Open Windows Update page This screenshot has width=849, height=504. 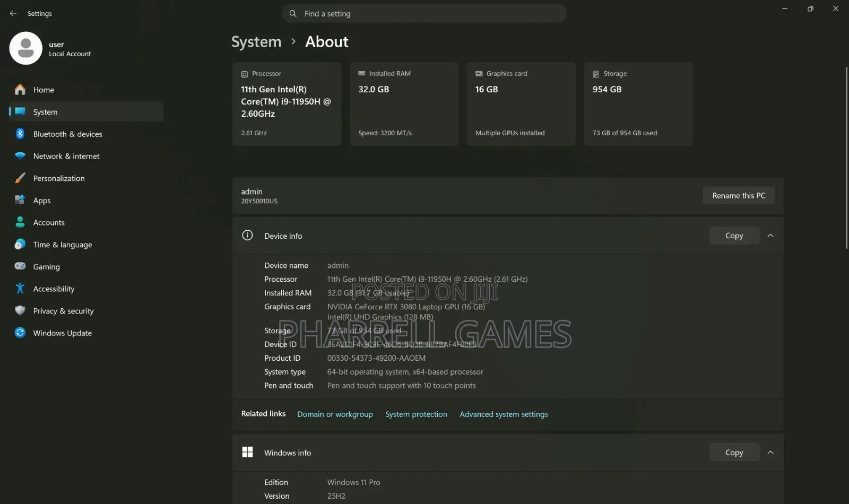tap(86, 333)
